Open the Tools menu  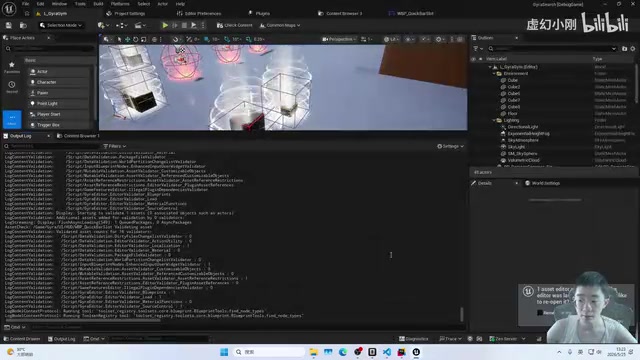tap(80, 4)
